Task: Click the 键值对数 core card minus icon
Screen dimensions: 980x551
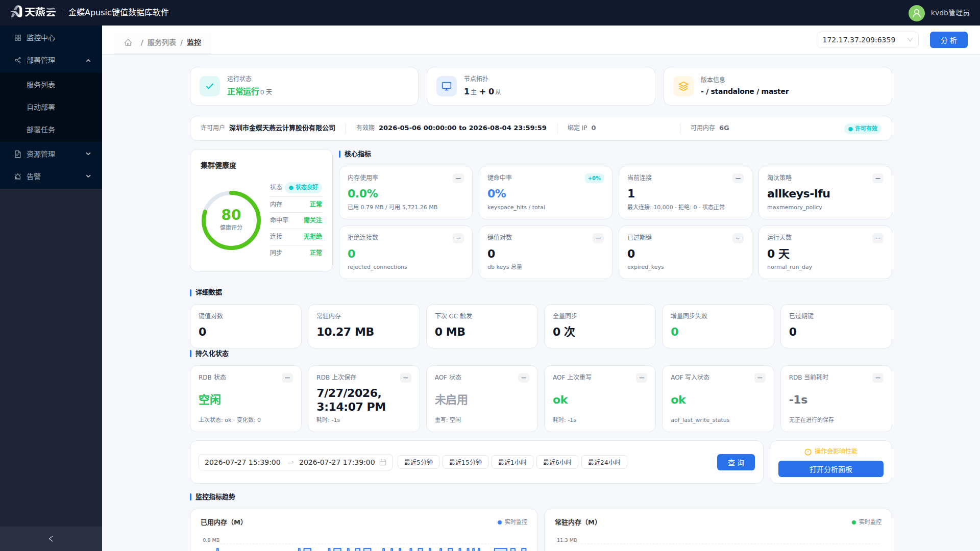Action: [598, 238]
